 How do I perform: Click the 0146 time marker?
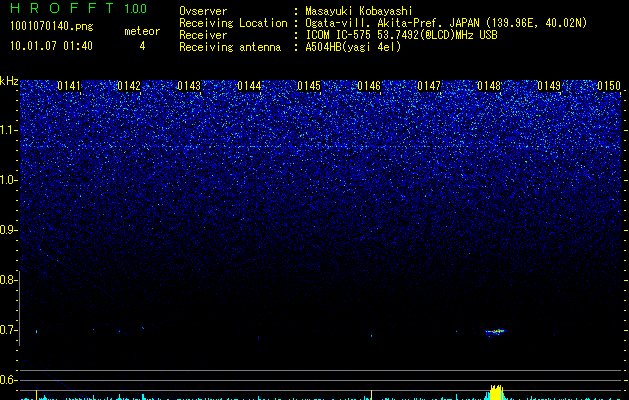coord(369,85)
